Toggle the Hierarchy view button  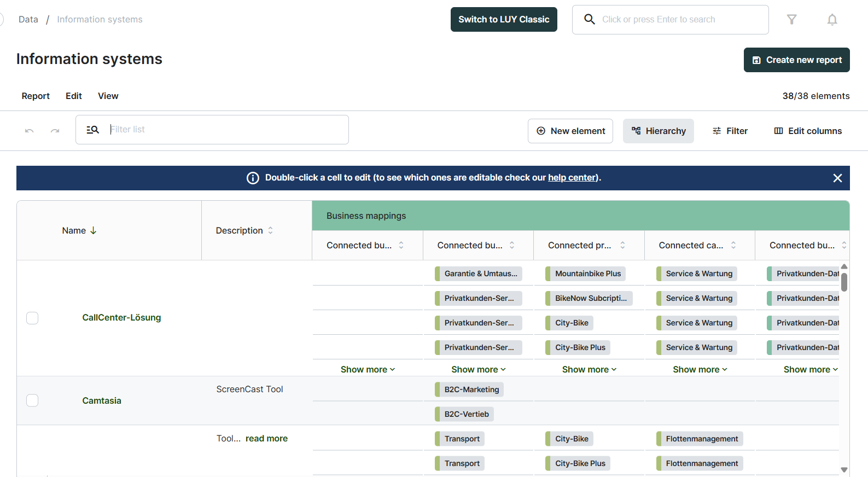[x=658, y=131]
